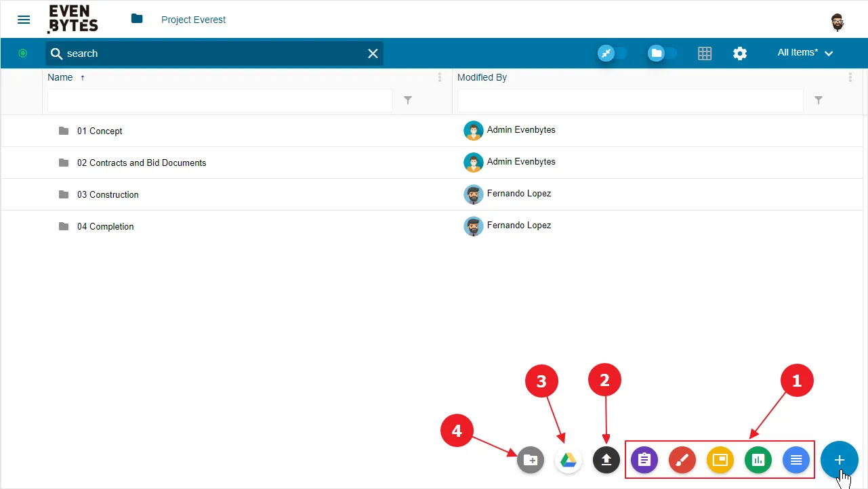The image size is (868, 489).
Task: Create a new form with the purple button
Action: click(x=644, y=461)
